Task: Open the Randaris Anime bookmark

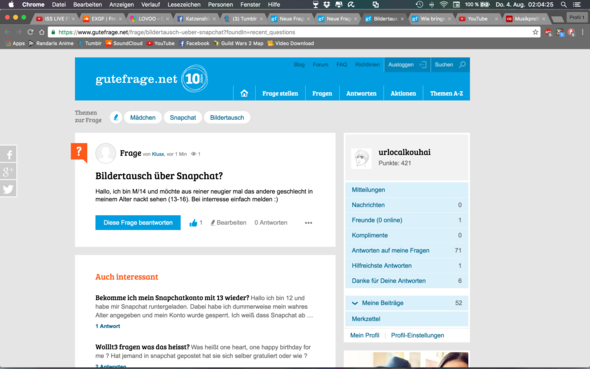Action: pyautogui.click(x=51, y=43)
